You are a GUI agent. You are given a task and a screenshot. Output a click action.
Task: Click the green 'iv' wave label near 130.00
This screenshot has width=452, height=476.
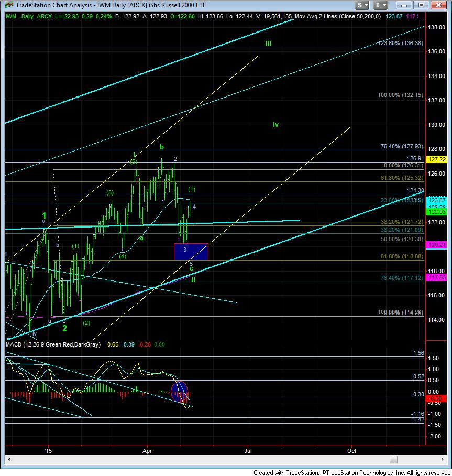(x=275, y=124)
